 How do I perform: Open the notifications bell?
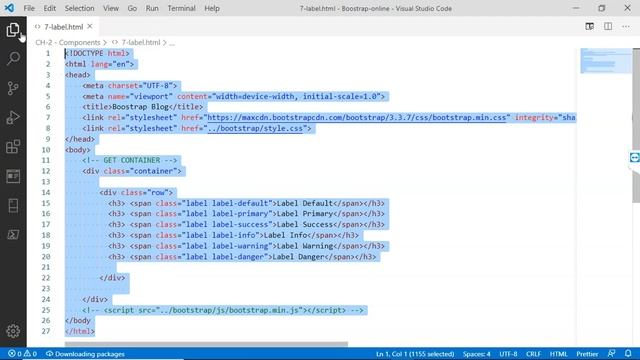pyautogui.click(x=628, y=353)
